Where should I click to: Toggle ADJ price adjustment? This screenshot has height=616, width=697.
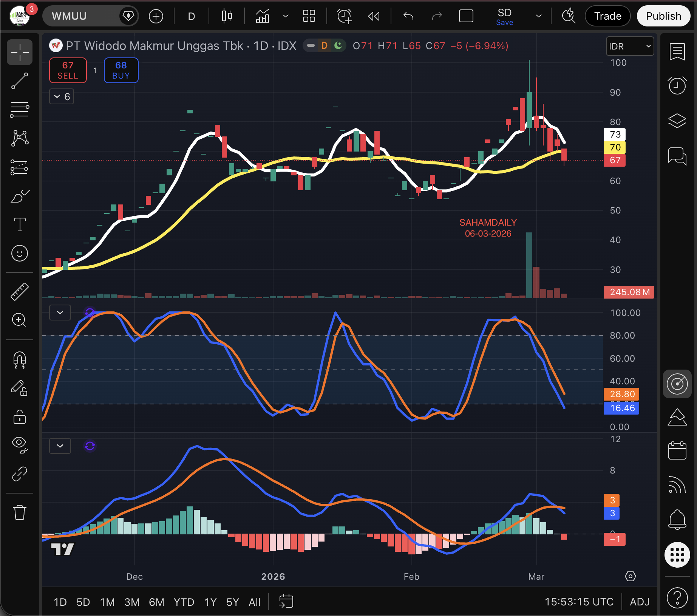[x=639, y=602]
